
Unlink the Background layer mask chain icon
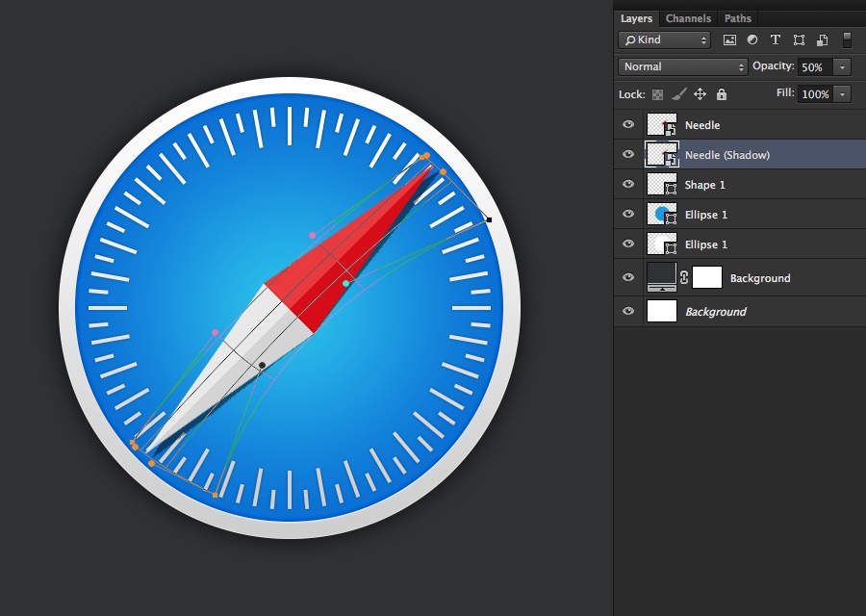[x=684, y=277]
